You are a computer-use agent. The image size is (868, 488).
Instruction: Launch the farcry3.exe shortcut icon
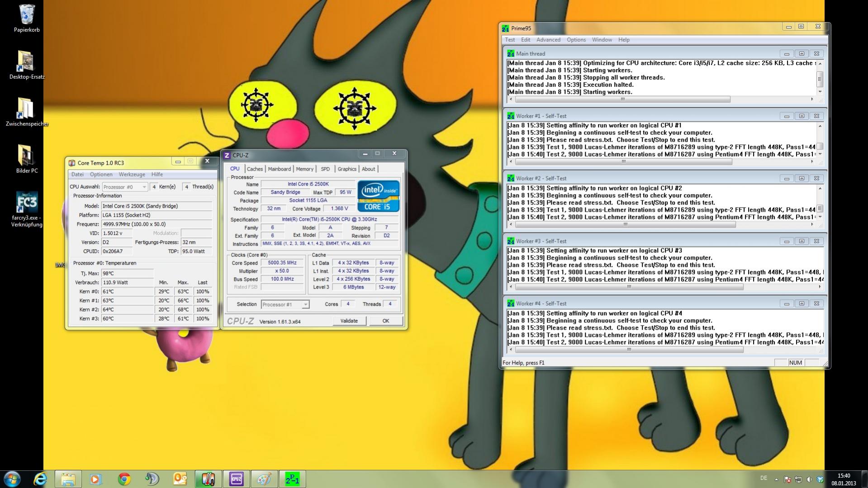(x=27, y=202)
